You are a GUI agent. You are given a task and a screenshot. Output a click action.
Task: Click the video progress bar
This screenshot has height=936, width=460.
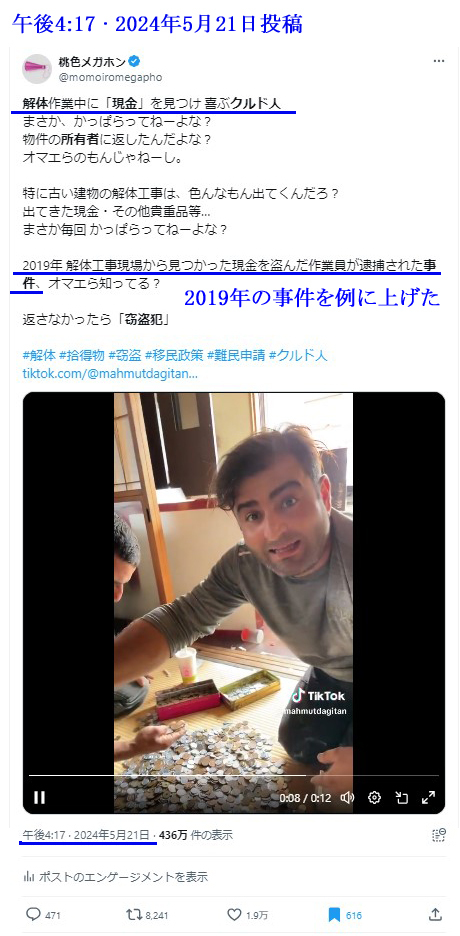point(234,775)
